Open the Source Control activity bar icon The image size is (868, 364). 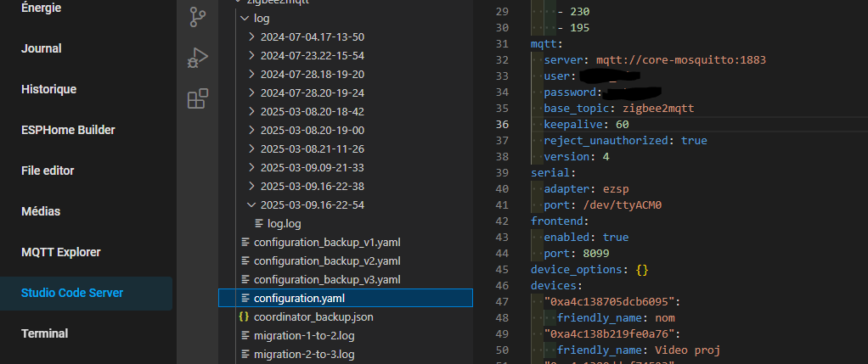tap(197, 16)
